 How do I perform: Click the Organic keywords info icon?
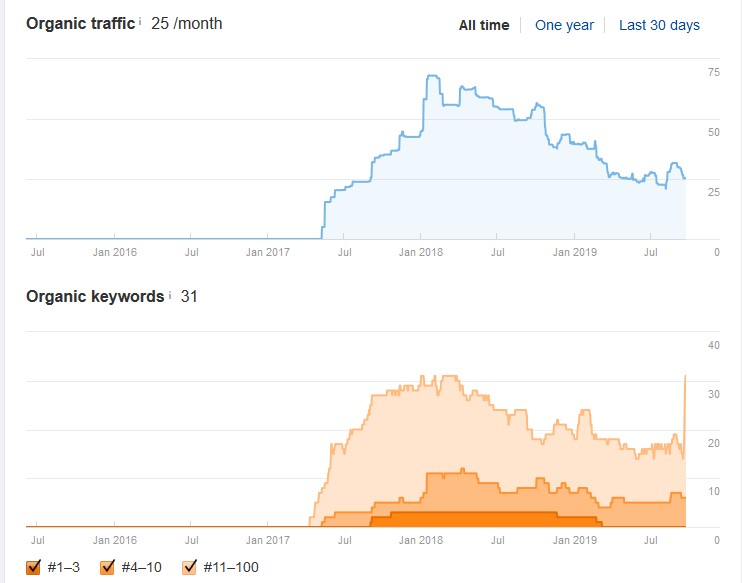(x=170, y=295)
